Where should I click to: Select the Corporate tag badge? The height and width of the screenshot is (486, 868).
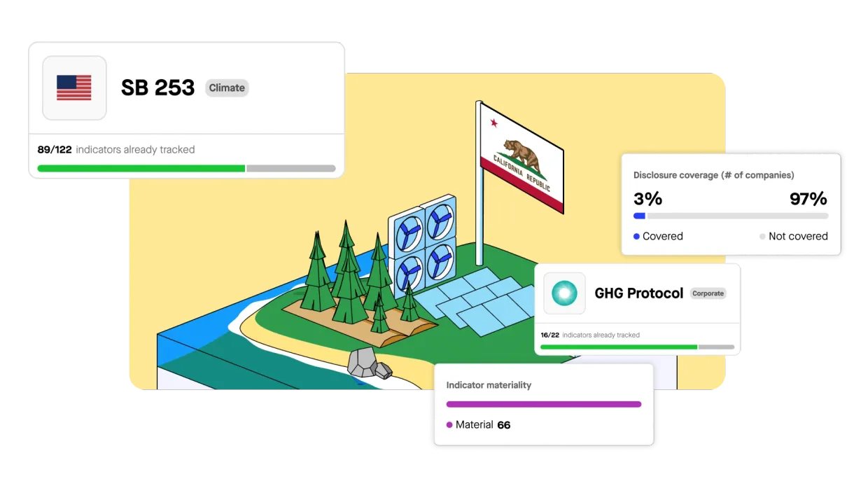click(x=708, y=293)
